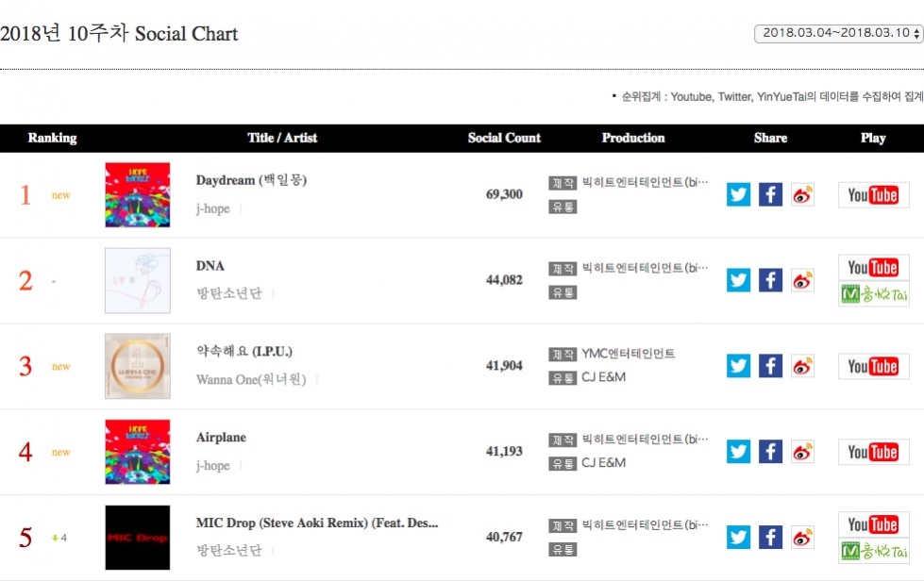Select the Social Count column header
Image resolution: width=924 pixels, height=581 pixels.
(504, 138)
